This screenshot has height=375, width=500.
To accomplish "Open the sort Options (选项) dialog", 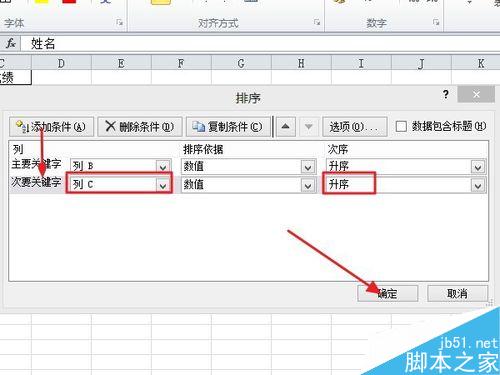I will [355, 127].
